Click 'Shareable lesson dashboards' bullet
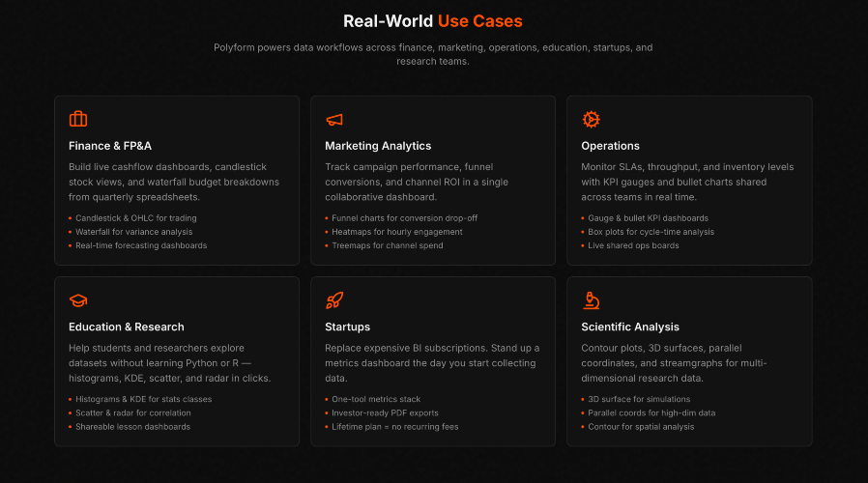The width and height of the screenshot is (868, 483). (x=132, y=427)
